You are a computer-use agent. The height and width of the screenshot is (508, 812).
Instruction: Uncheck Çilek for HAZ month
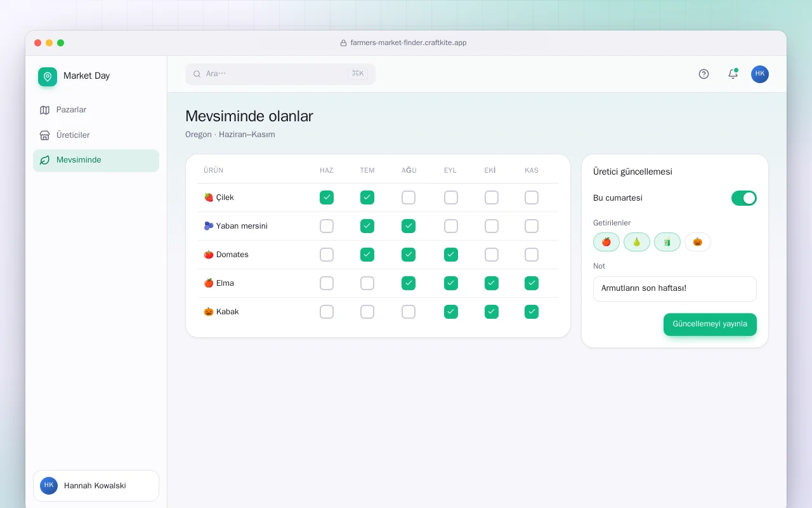pyautogui.click(x=327, y=197)
